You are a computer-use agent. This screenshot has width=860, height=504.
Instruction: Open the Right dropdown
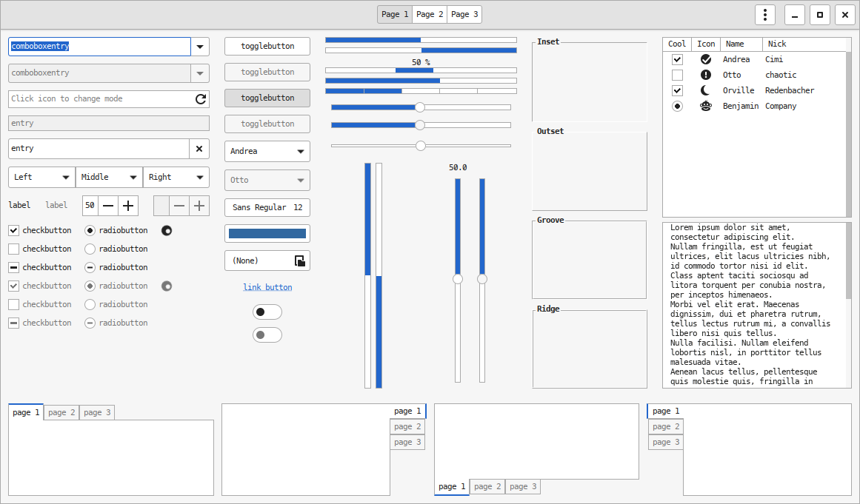point(176,178)
